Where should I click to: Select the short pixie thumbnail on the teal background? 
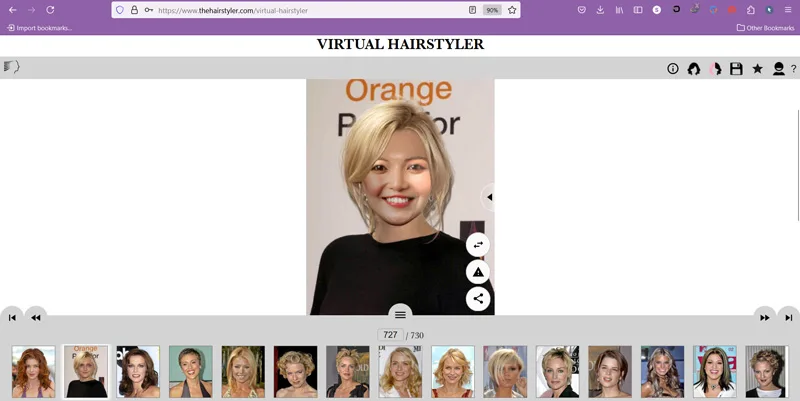191,371
